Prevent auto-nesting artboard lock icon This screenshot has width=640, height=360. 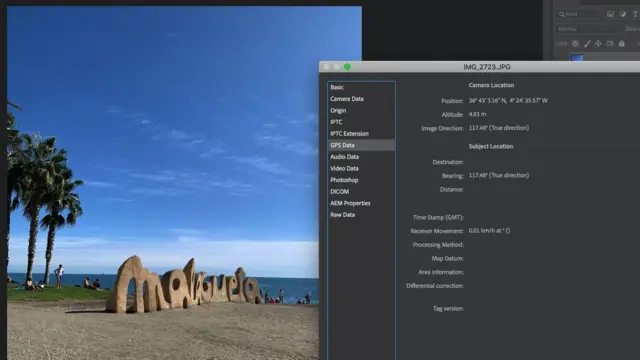(610, 43)
